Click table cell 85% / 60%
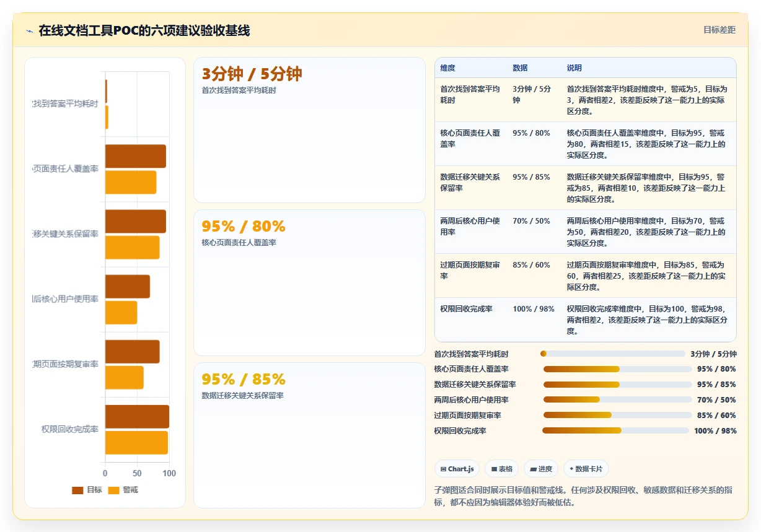 pyautogui.click(x=531, y=265)
